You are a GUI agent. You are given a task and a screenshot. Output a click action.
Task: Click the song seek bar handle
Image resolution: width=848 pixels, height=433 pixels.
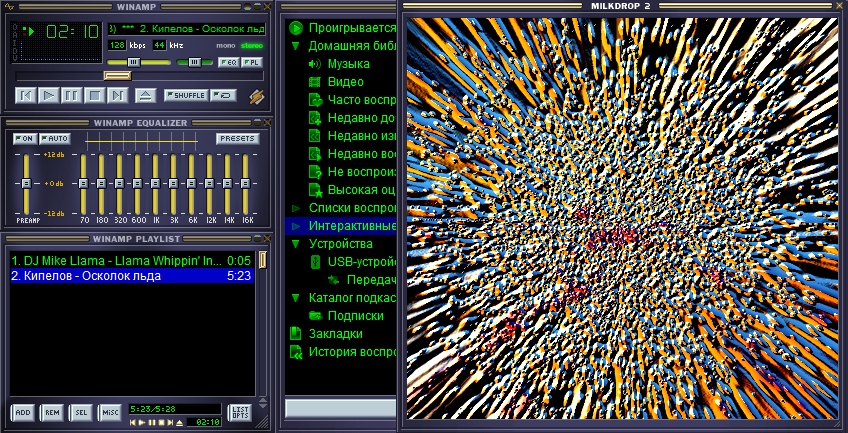pos(117,76)
